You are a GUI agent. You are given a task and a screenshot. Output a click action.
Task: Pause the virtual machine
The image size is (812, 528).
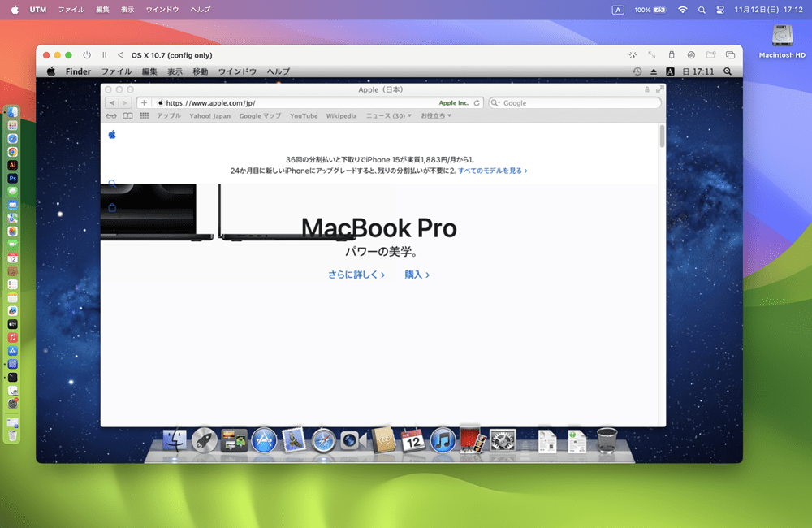(105, 55)
